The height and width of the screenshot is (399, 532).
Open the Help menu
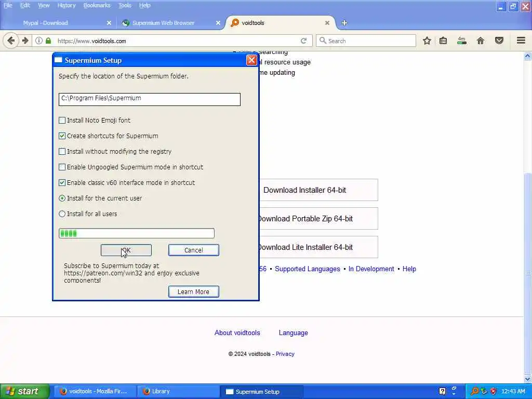point(145,5)
